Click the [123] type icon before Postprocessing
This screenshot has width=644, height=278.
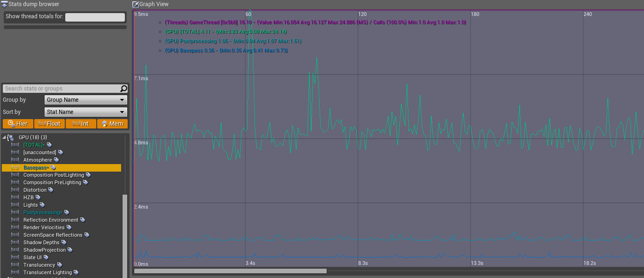coord(15,212)
